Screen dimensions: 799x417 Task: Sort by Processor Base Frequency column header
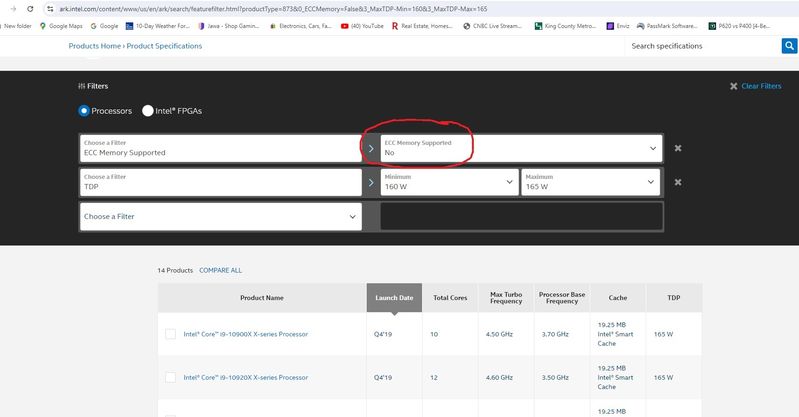562,298
